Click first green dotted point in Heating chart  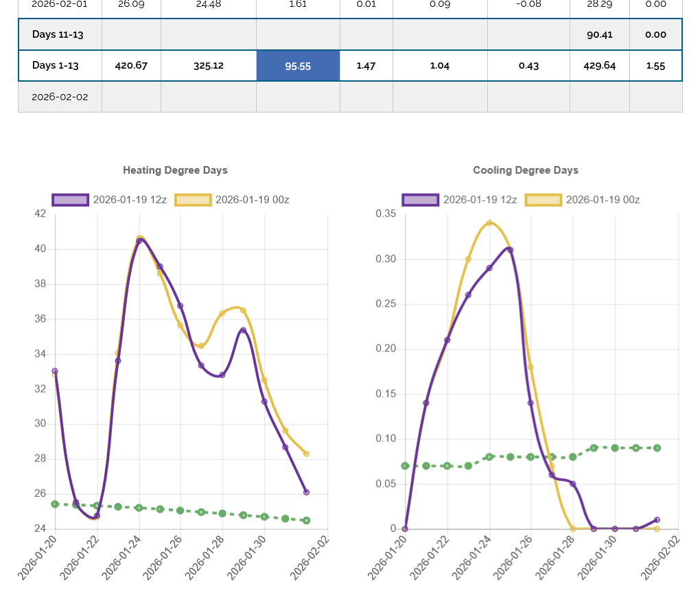click(x=55, y=504)
